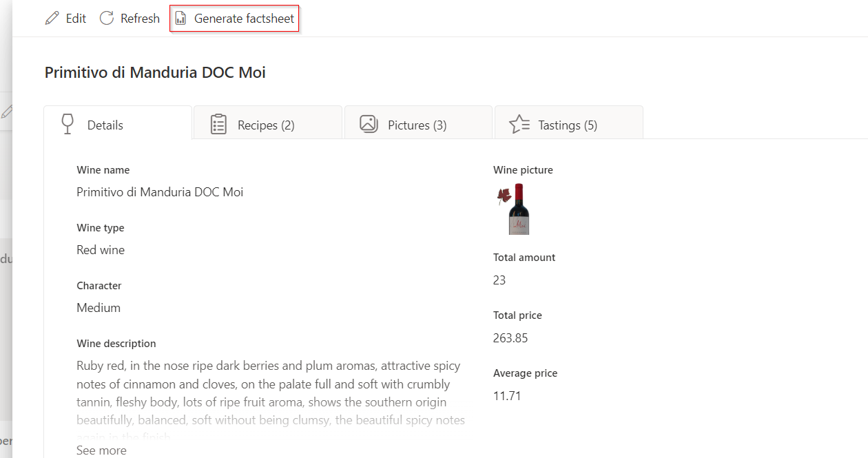This screenshot has width=868, height=458.
Task: Expand the description with See more
Action: point(101,450)
